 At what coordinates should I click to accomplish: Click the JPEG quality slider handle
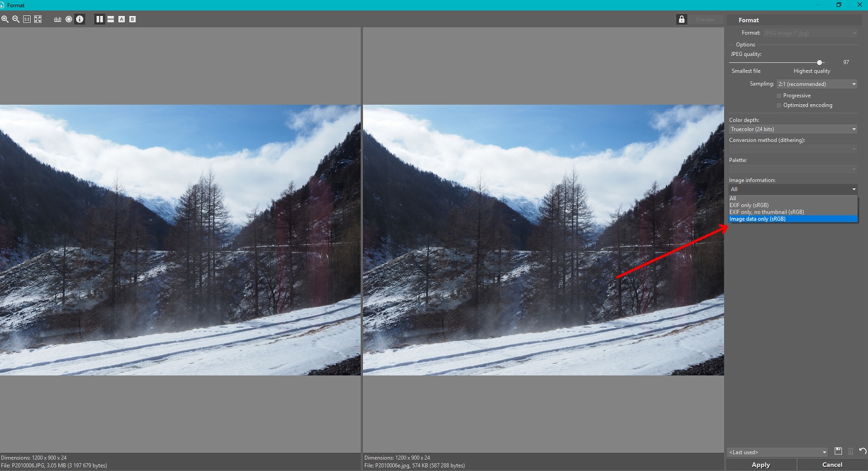[x=819, y=62]
